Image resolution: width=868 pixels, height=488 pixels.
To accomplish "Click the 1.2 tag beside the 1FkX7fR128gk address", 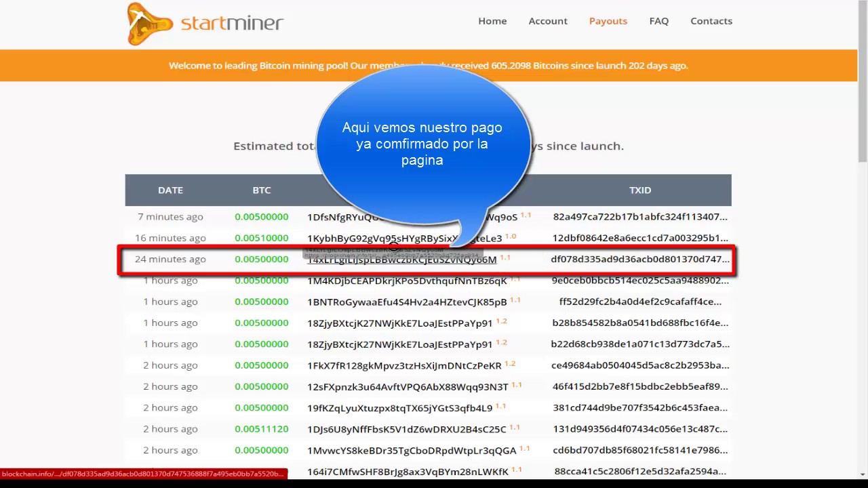I will pos(510,364).
